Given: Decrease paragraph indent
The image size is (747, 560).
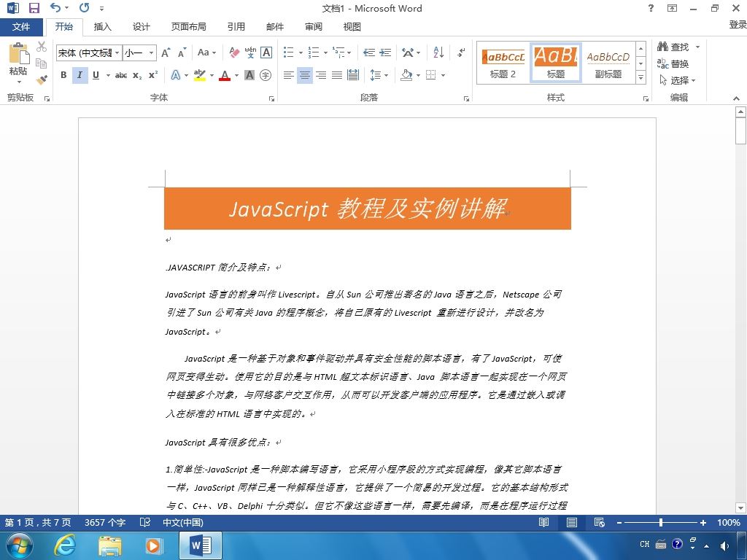Looking at the screenshot, I should [368, 52].
